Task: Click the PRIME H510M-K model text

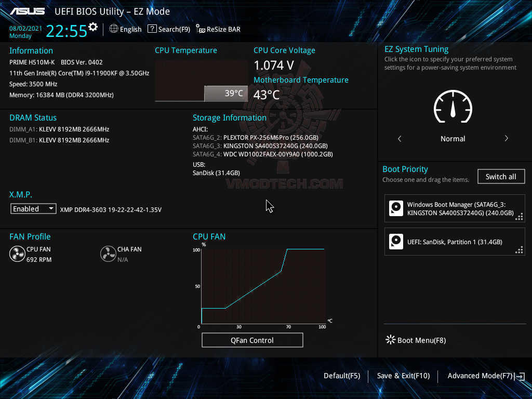Action: [32, 62]
